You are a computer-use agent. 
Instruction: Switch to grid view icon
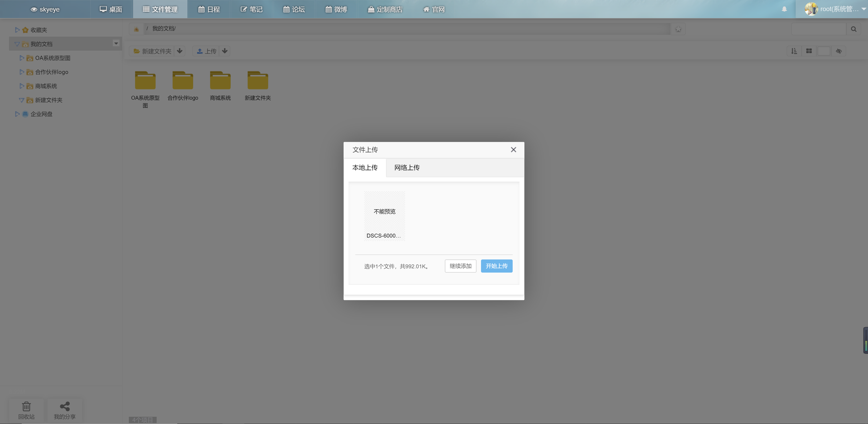point(809,51)
